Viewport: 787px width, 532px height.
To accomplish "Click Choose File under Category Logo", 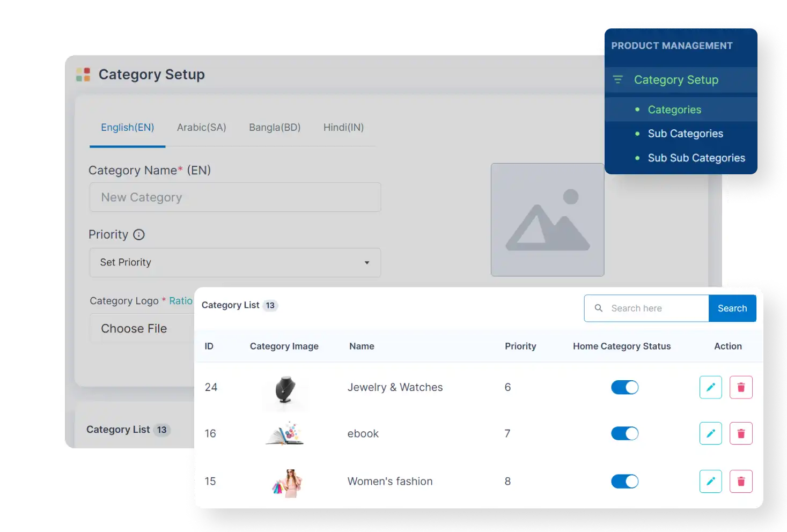I will (x=134, y=328).
